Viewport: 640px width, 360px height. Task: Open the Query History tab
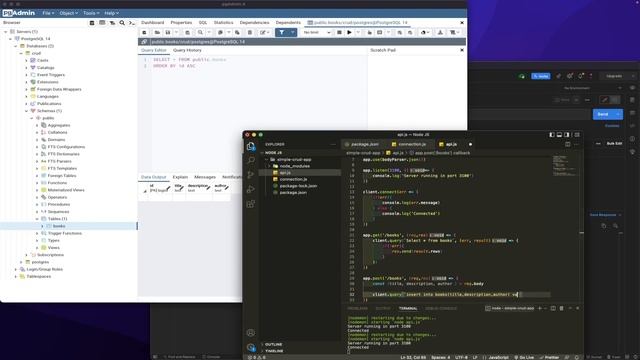click(x=187, y=50)
